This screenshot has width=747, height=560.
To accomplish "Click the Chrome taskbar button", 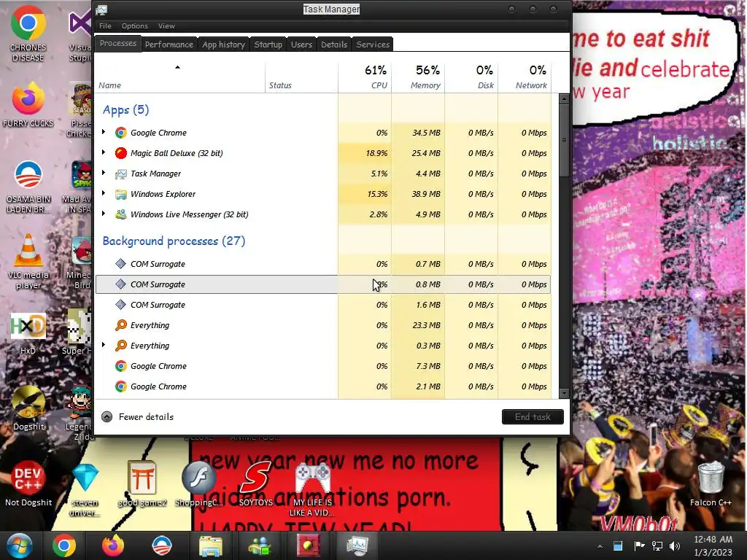I will [x=64, y=545].
